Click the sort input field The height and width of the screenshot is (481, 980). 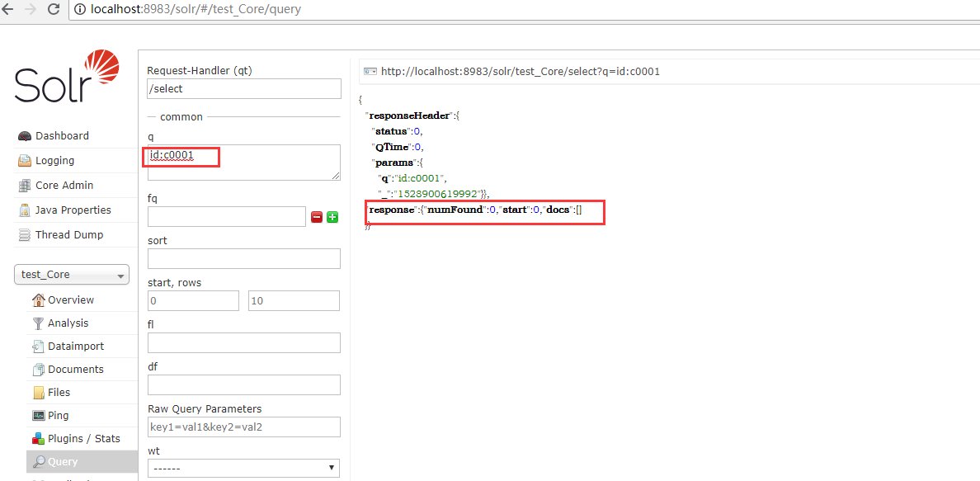click(x=243, y=259)
